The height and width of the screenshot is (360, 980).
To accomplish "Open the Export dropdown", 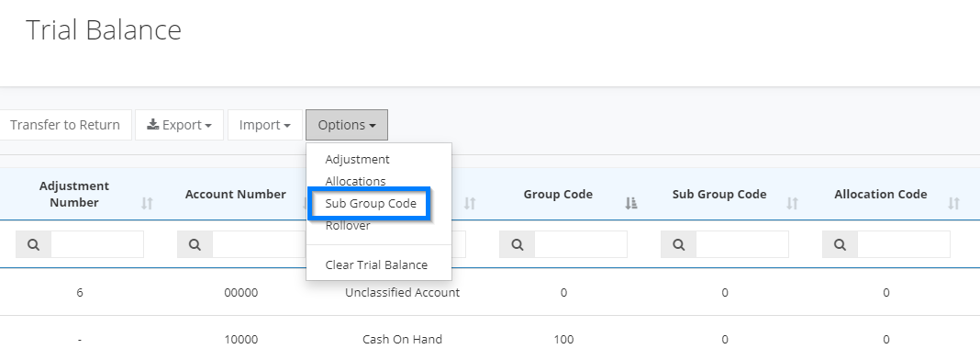I will click(179, 125).
